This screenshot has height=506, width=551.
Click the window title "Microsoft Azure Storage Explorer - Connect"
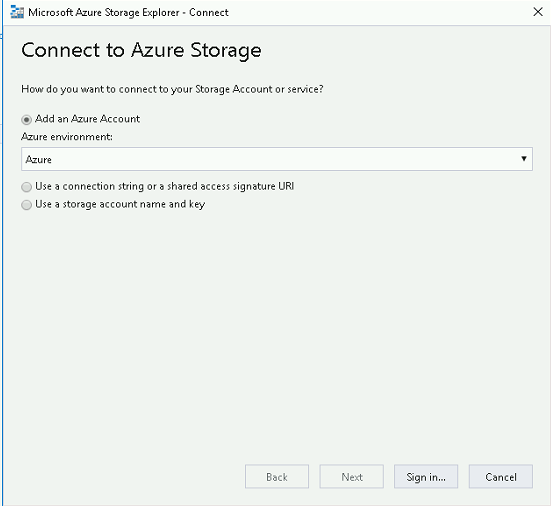click(128, 13)
